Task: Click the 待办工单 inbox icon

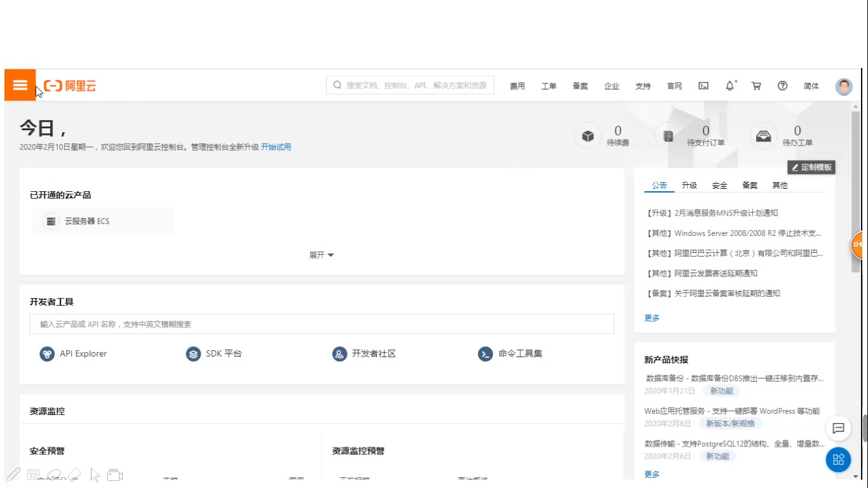Action: click(763, 136)
